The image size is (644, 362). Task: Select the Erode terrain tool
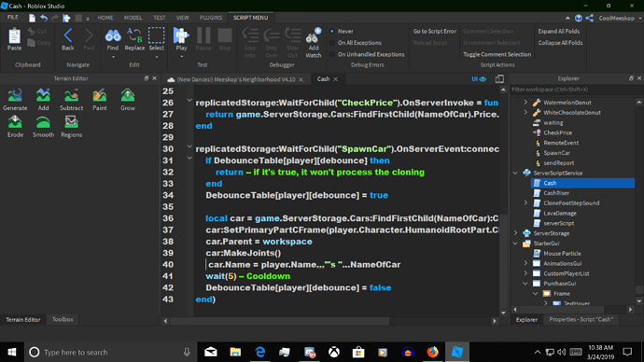pos(15,122)
